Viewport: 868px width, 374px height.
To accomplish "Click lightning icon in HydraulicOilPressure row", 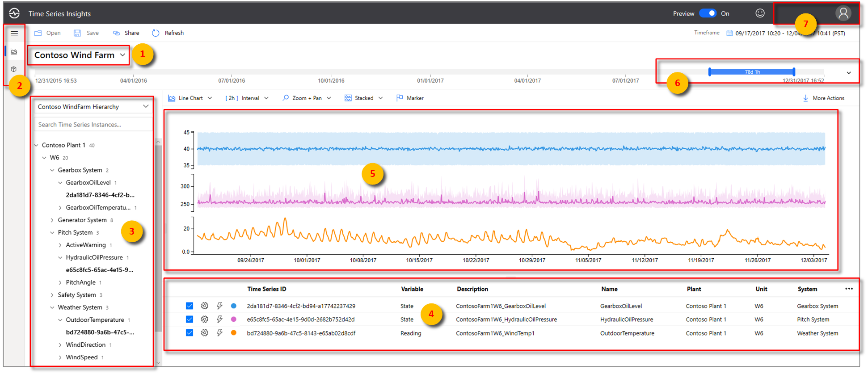I will (219, 319).
